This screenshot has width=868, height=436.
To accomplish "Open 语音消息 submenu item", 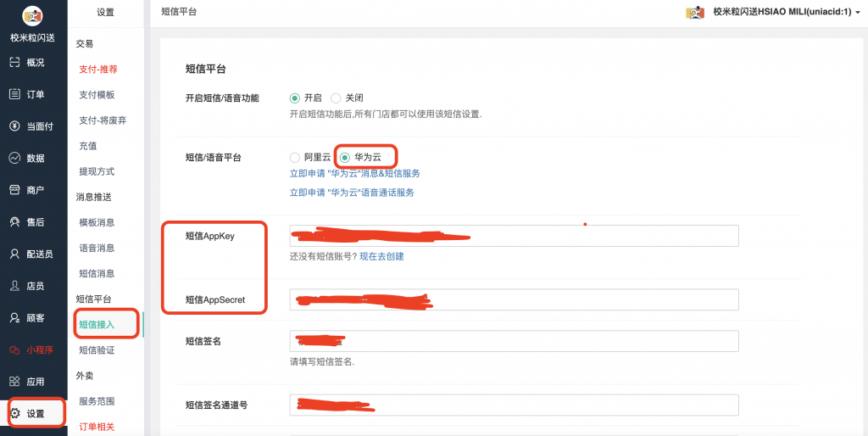I will [x=97, y=248].
